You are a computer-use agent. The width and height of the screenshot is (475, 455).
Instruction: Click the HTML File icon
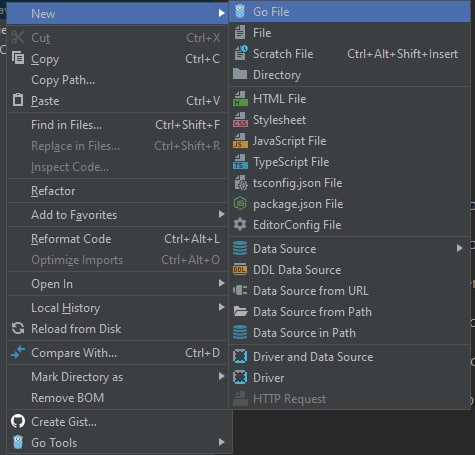[x=240, y=99]
